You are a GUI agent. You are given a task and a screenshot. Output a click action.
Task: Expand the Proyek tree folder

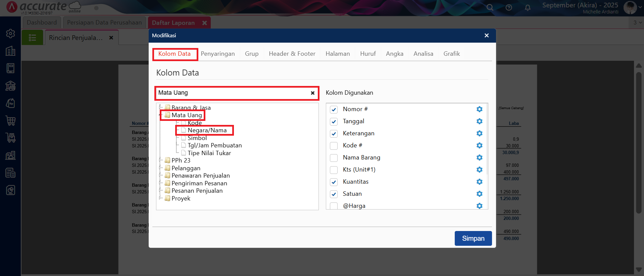click(160, 198)
